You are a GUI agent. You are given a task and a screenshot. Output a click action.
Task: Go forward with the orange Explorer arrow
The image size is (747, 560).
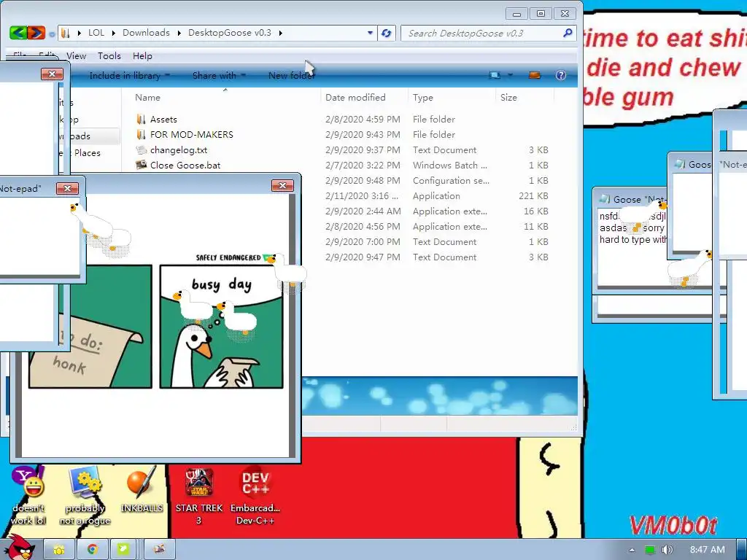36,32
